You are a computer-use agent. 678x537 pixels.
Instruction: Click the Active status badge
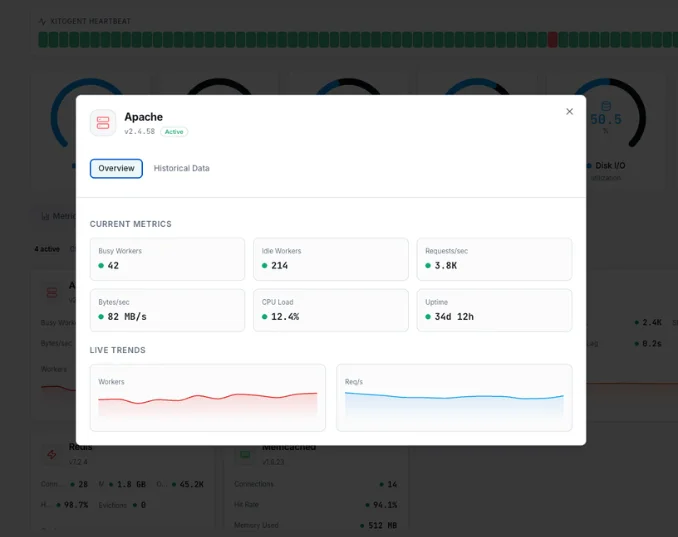[174, 132]
